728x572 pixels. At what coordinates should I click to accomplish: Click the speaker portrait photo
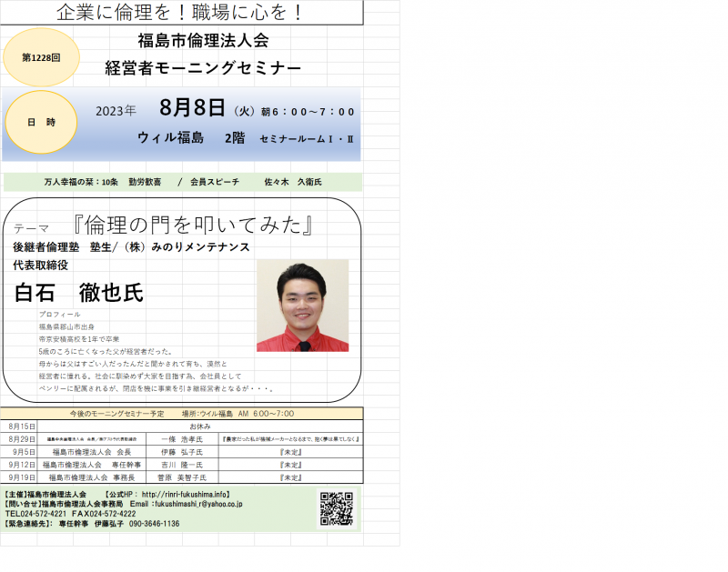[302, 306]
